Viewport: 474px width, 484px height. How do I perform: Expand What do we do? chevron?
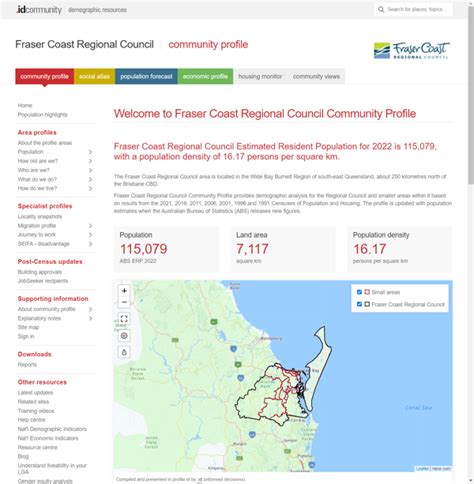coord(90,179)
